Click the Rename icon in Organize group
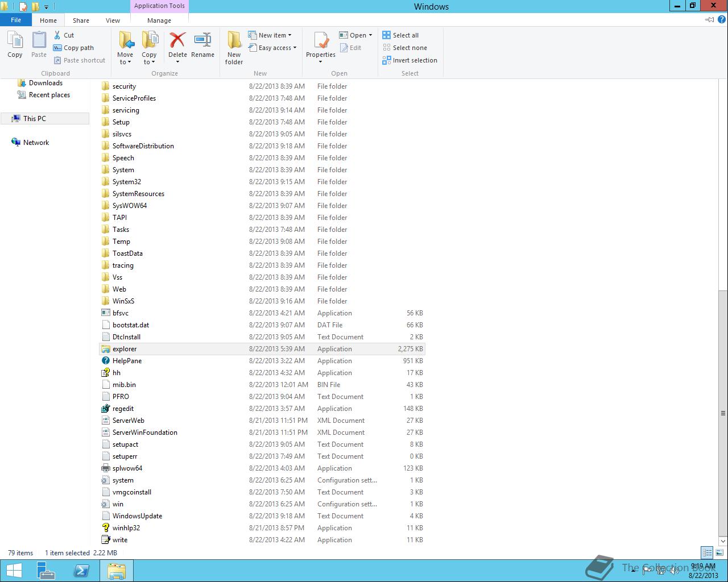The height and width of the screenshot is (582, 728). coord(202,45)
